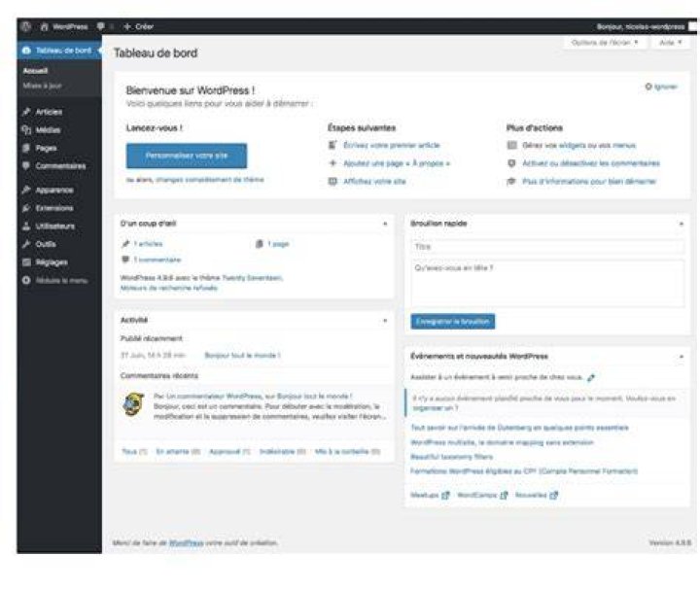
Task: Click the Titre field in Brouillon rapide
Action: 547,246
